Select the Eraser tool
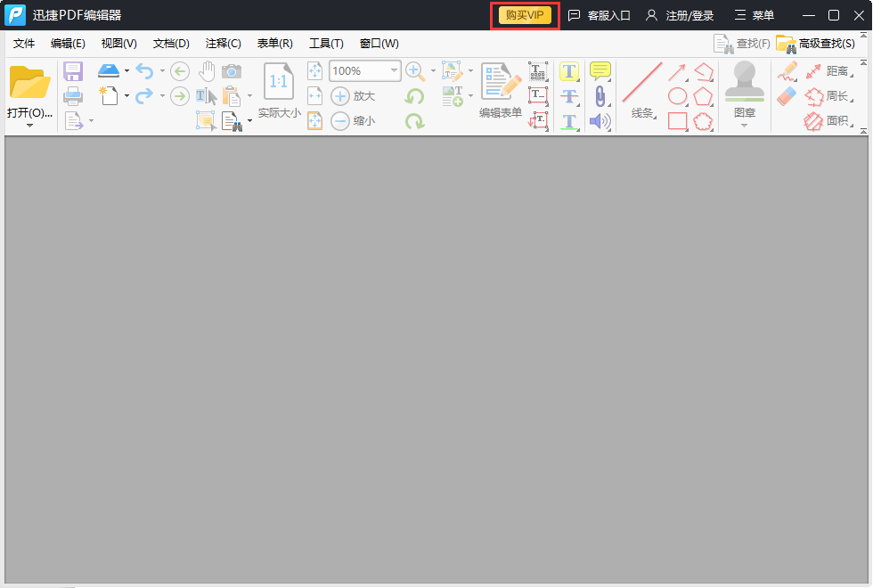873x588 pixels. 787,96
